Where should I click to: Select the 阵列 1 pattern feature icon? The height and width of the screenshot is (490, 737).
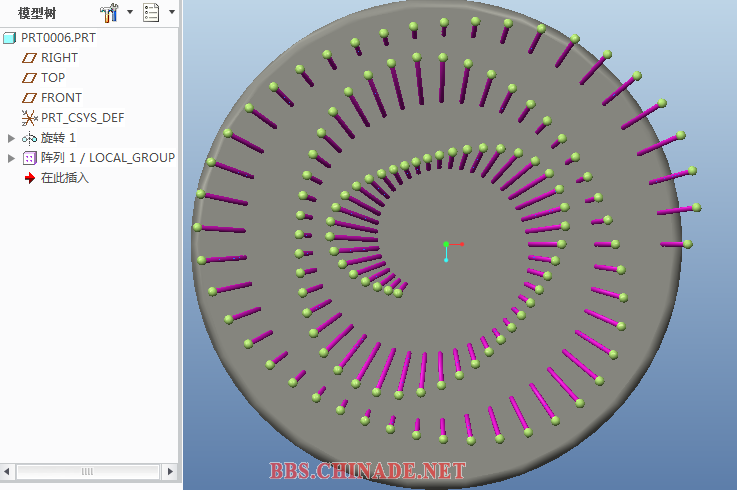click(x=29, y=158)
